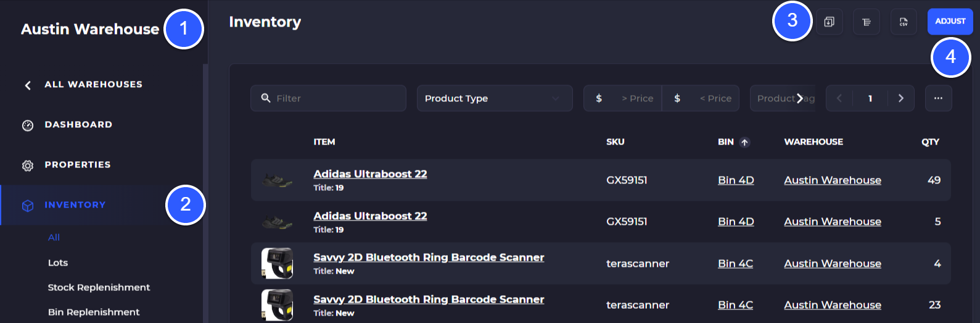Click the ADJUST button

[x=950, y=22]
